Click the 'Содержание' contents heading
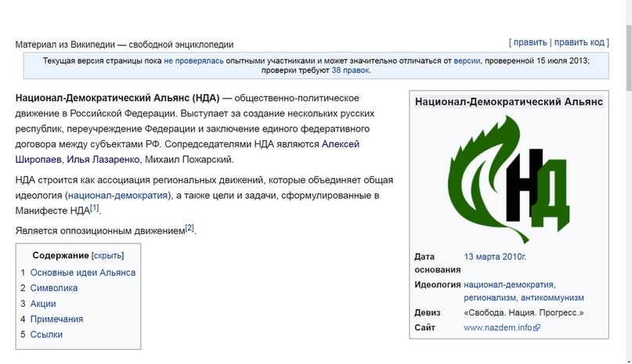This screenshot has width=632, height=364. (60, 255)
